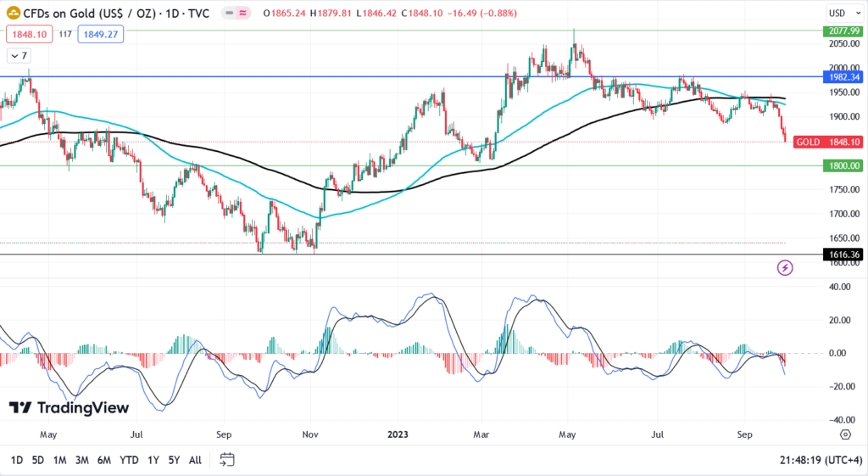
Task: Click the Mar label on time axis
Action: coord(481,434)
